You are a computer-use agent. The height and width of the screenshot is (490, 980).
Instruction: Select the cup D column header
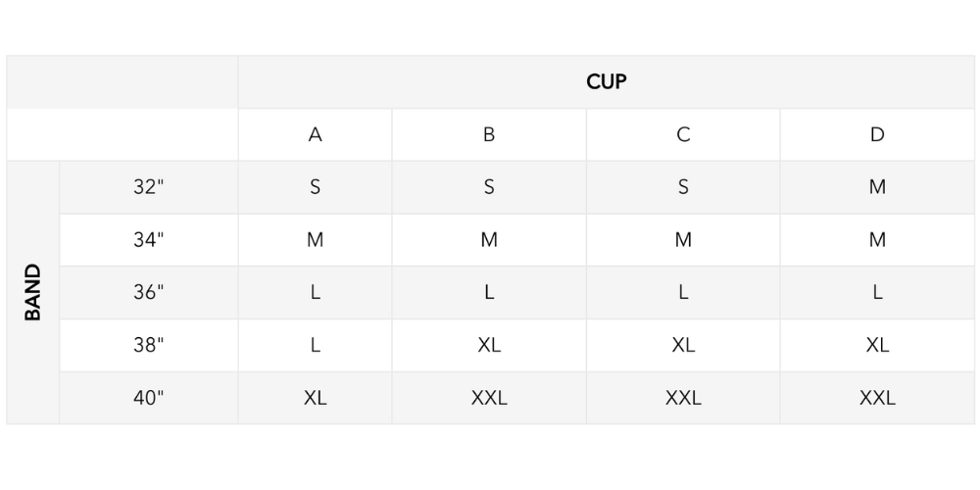[x=877, y=135]
